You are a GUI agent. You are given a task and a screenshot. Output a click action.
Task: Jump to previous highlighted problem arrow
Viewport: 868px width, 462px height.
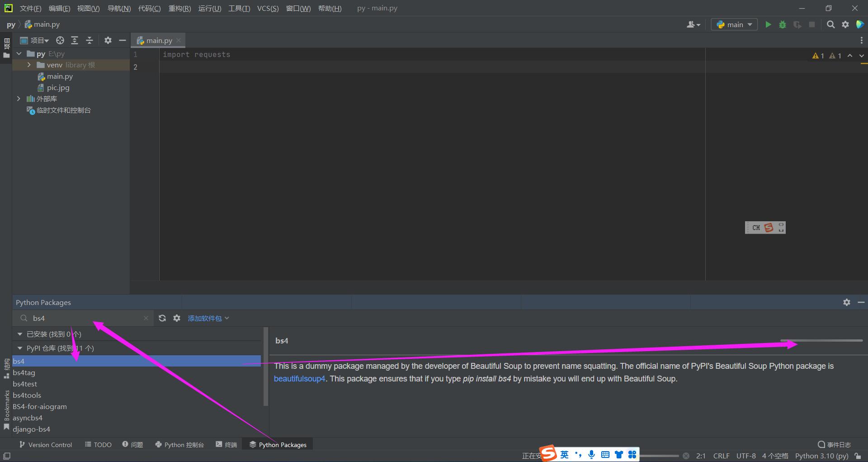(850, 56)
